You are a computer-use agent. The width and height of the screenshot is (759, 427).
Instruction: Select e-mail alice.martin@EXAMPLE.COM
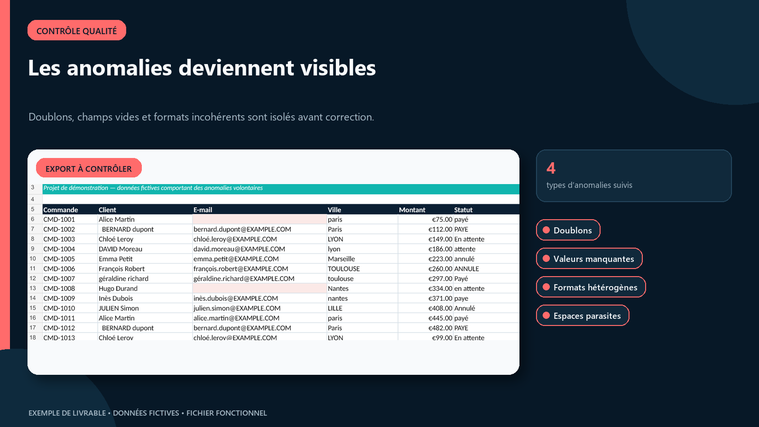click(x=259, y=318)
